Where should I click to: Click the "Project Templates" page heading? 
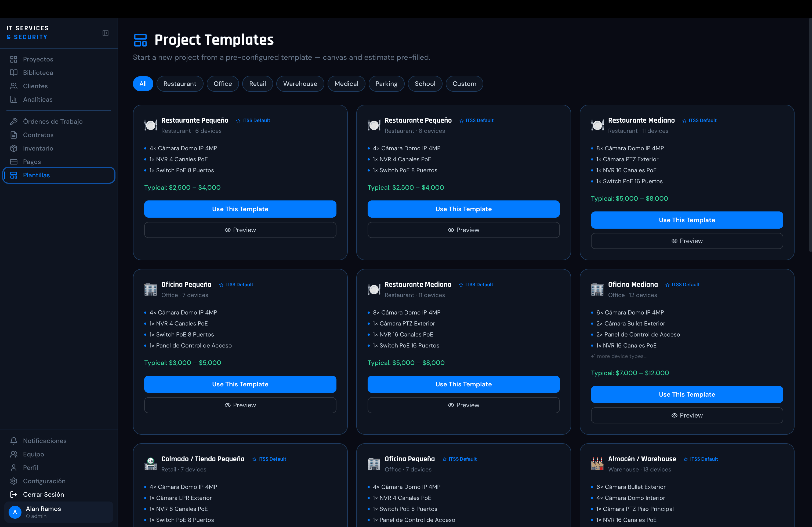[214, 40]
